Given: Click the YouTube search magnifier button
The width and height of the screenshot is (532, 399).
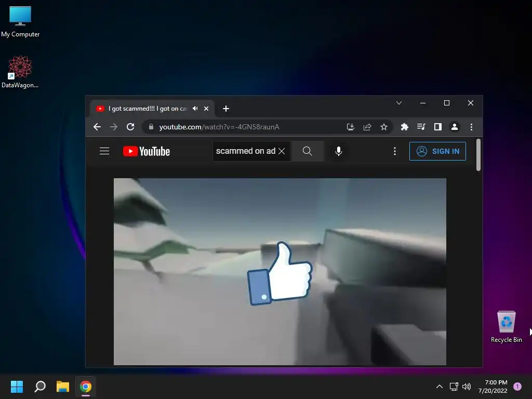Looking at the screenshot, I should [x=308, y=151].
